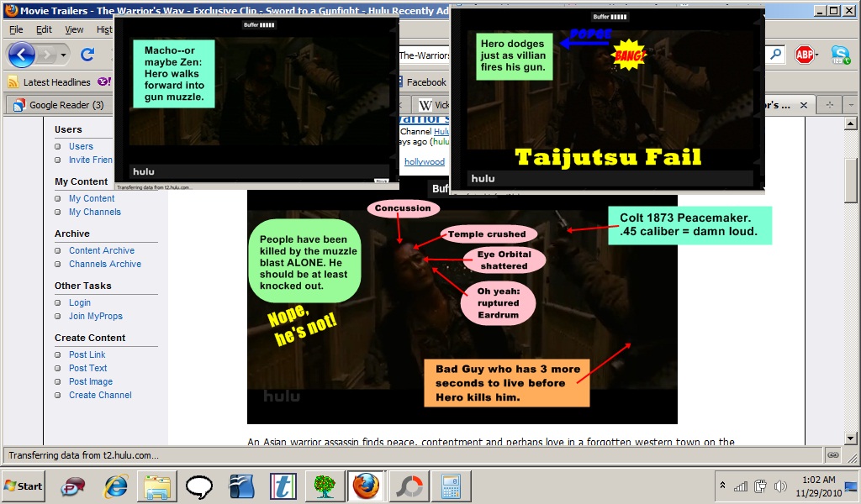Image resolution: width=861 pixels, height=504 pixels.
Task: Open the ABP dropdown arrow
Action: click(x=816, y=55)
